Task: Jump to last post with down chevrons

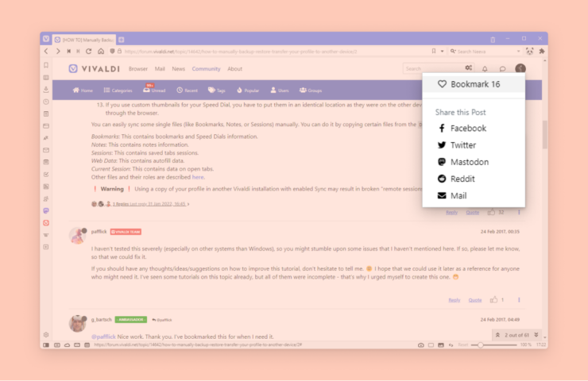Action: pyautogui.click(x=536, y=335)
